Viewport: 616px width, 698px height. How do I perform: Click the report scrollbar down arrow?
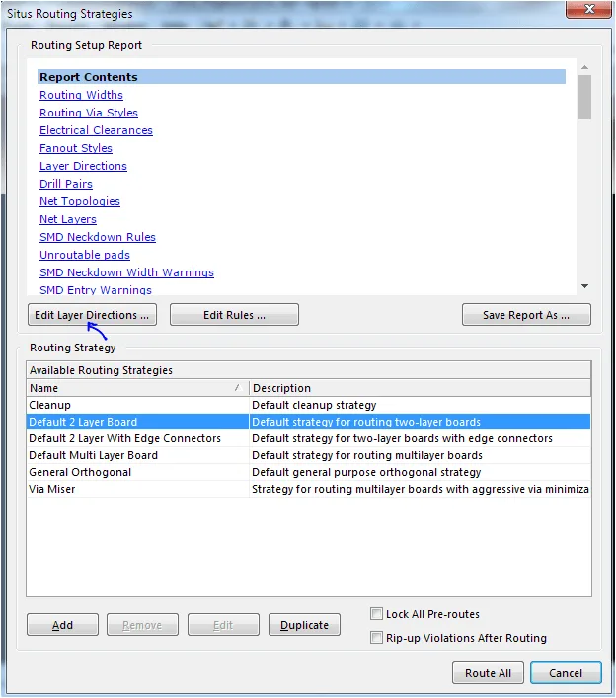[x=584, y=286]
